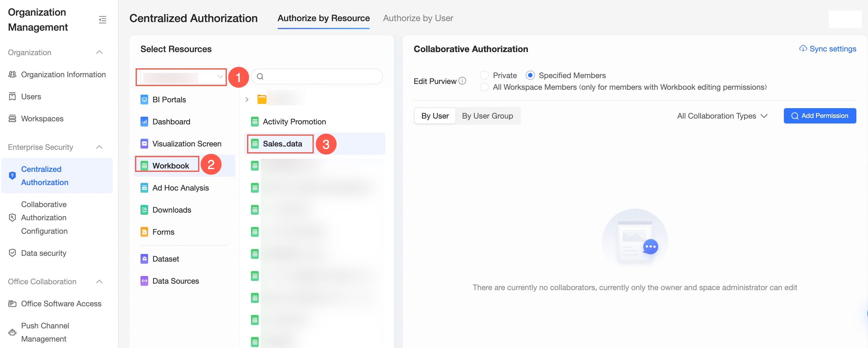This screenshot has width=868, height=348.
Task: Click the search magnifier icon in resource search
Action: [x=260, y=77]
